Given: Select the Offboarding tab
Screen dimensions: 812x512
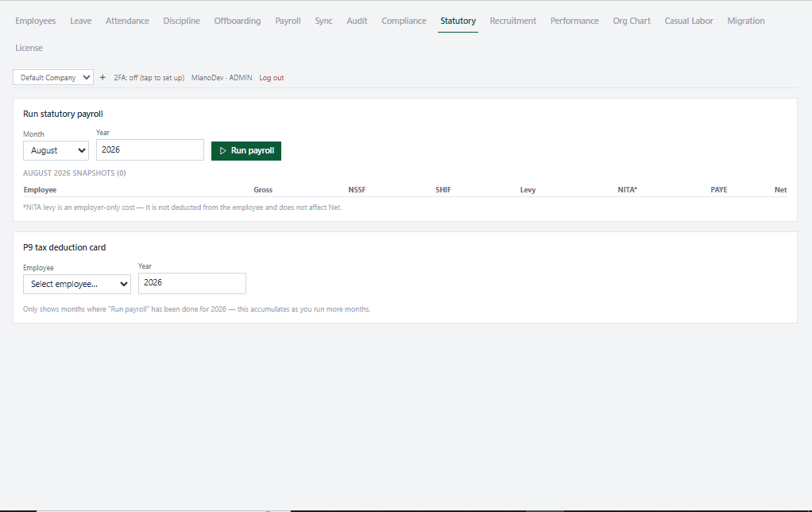Looking at the screenshot, I should [x=238, y=21].
